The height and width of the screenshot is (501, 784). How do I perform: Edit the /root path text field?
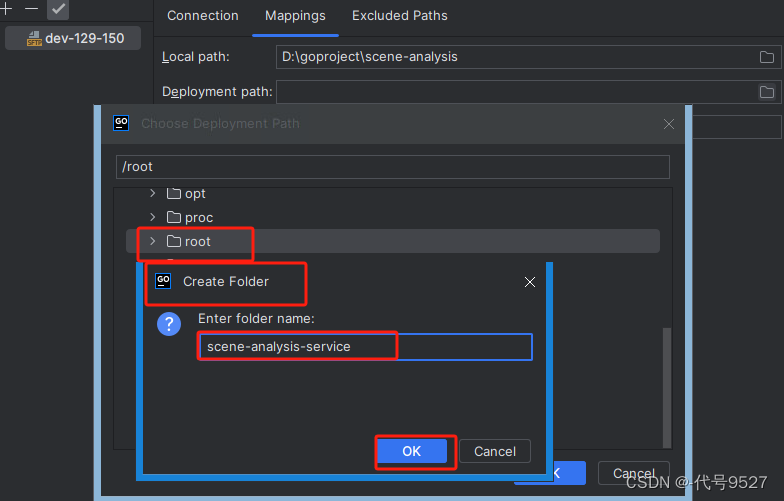pyautogui.click(x=392, y=166)
